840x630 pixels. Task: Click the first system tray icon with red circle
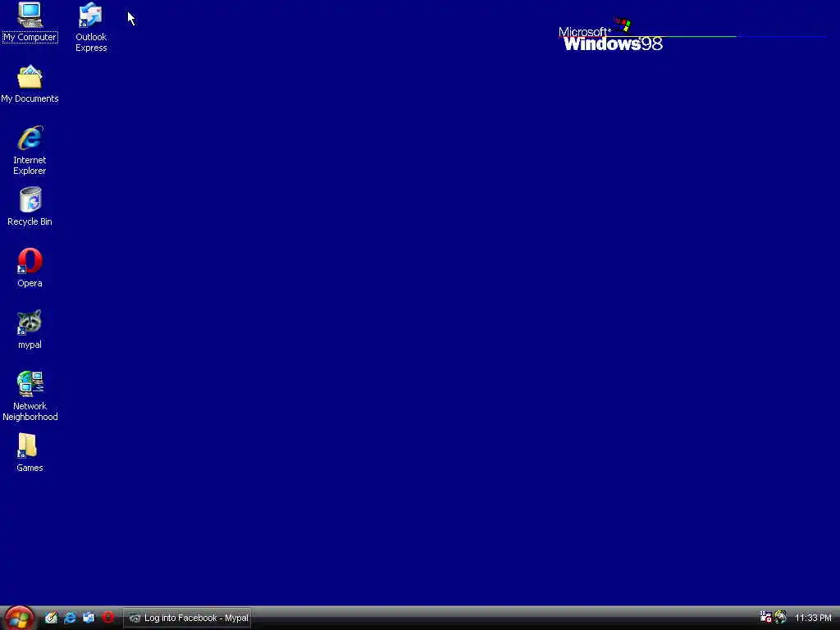[765, 617]
